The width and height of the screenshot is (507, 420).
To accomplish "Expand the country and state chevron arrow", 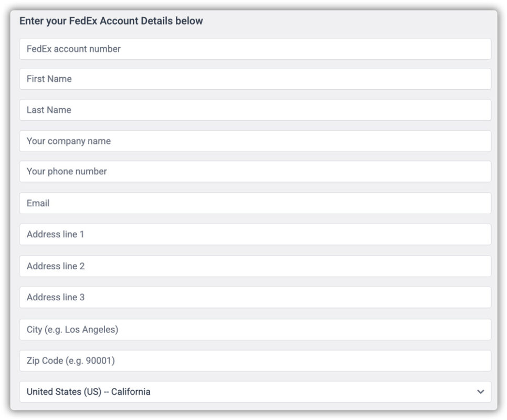I will [480, 392].
